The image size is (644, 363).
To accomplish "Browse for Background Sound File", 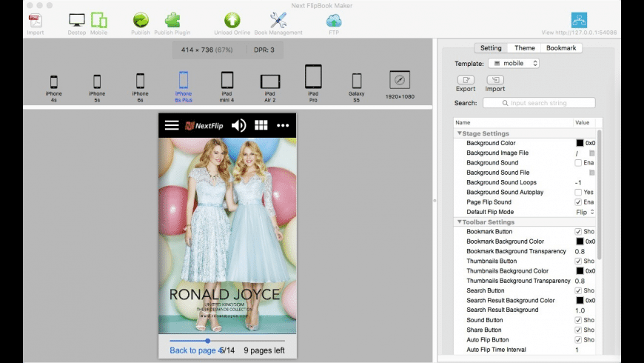I will click(x=592, y=173).
